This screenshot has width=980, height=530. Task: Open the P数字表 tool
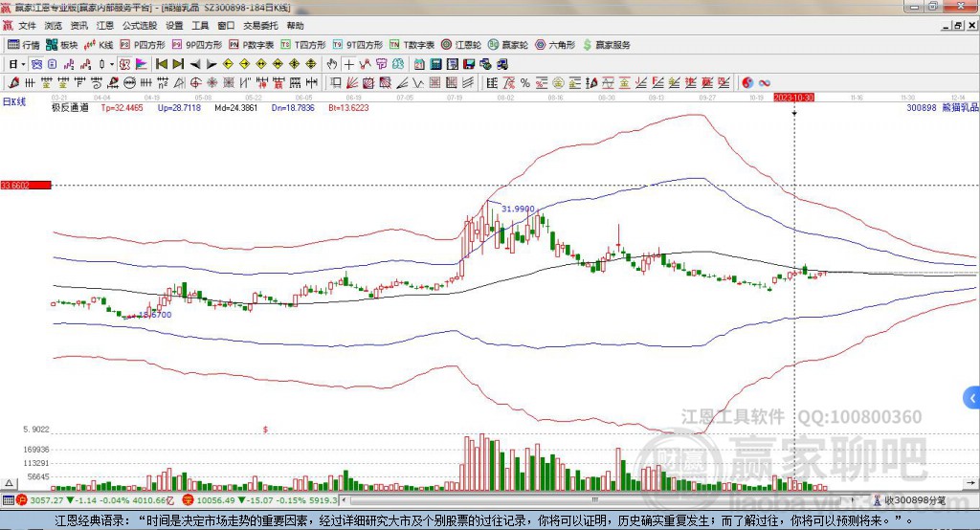(252, 45)
